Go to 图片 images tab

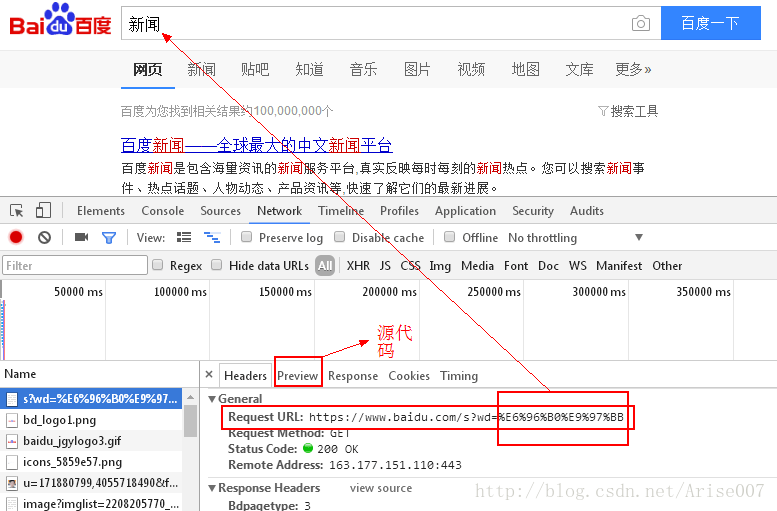(417, 69)
